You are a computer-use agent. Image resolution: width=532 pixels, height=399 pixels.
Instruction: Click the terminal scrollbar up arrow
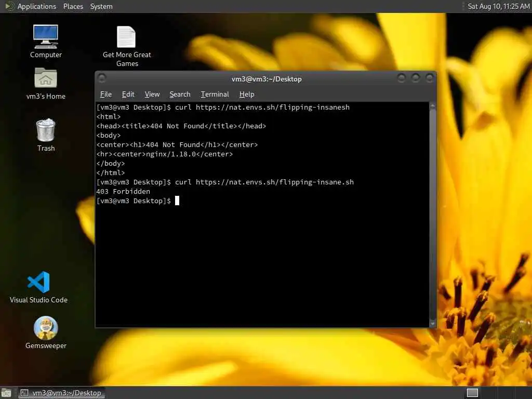pos(433,106)
